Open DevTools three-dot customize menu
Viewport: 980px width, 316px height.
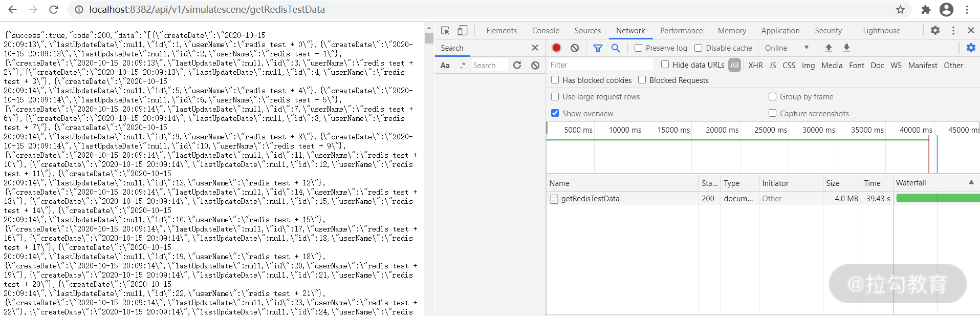coord(953,31)
